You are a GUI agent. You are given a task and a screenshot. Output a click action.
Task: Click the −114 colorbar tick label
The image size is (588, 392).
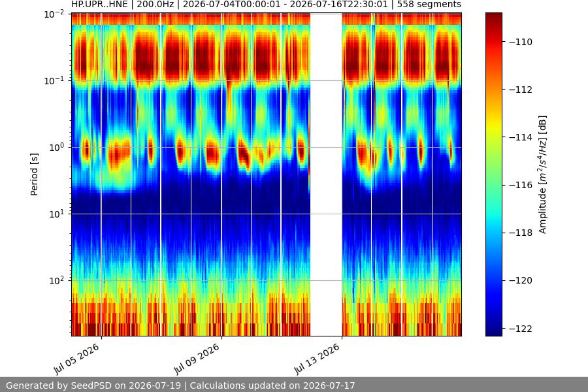[x=521, y=137]
